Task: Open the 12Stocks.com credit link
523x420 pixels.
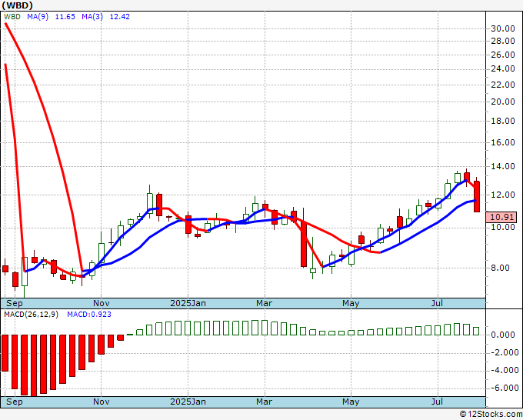Action: (x=491, y=414)
